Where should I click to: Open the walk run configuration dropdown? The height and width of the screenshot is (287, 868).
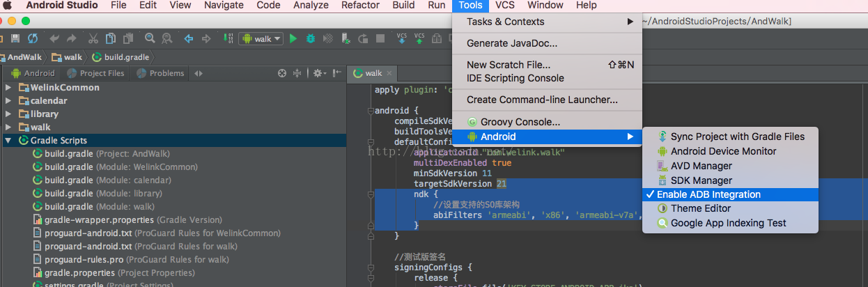click(x=261, y=39)
